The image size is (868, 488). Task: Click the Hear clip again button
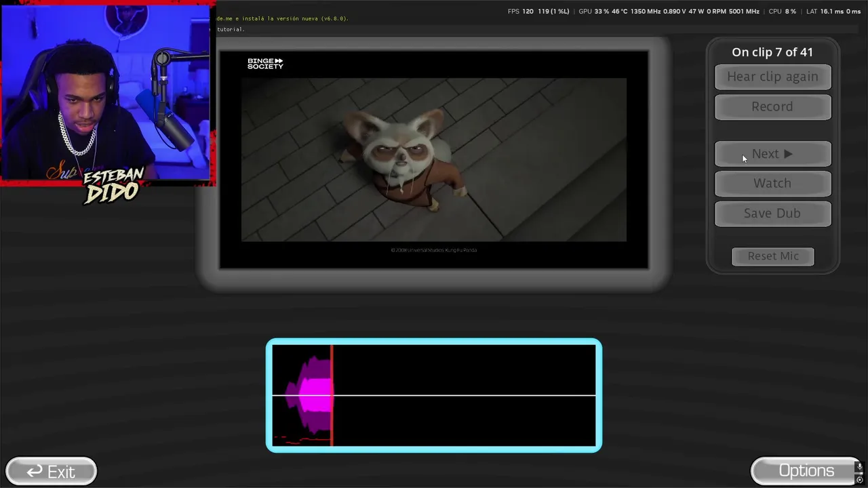(x=772, y=77)
